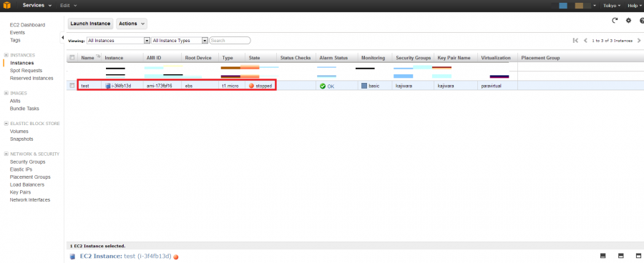Maximize the bottom details pane
Screen dimensions: 644x263
click(639, 256)
